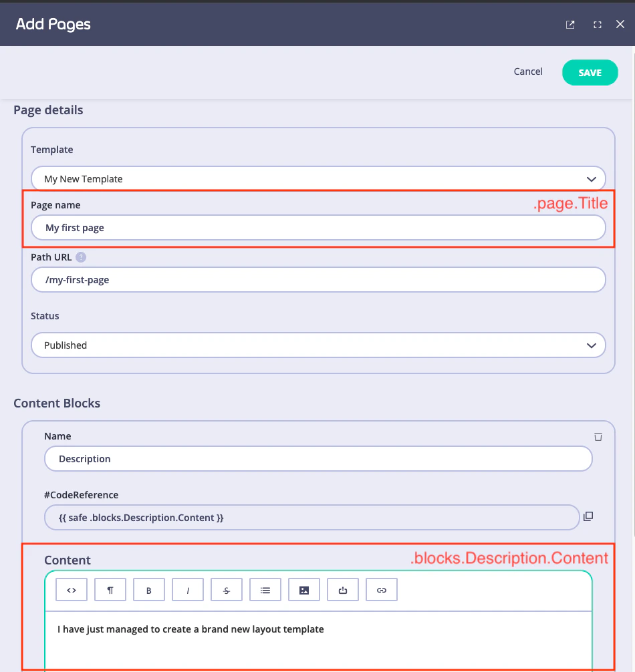This screenshot has width=635, height=672.
Task: Click the upload icon in the editor toolbar
Action: [x=342, y=589]
